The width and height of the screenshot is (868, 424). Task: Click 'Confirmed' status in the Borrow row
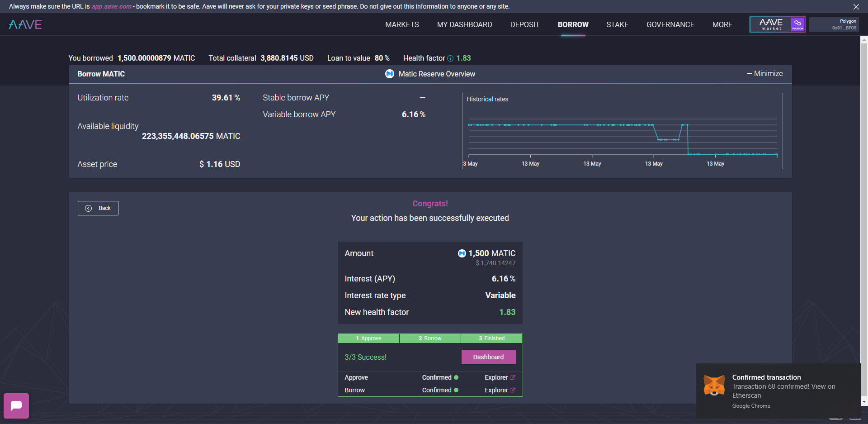pyautogui.click(x=437, y=390)
